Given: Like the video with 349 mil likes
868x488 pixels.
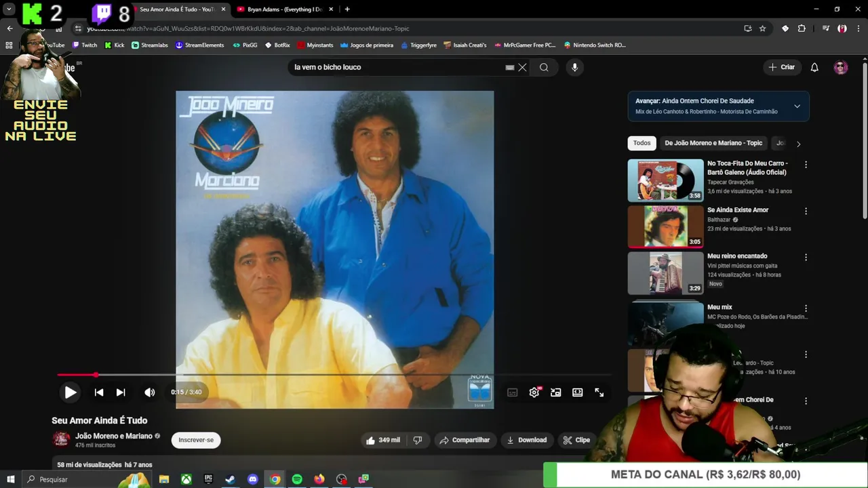Looking at the screenshot, I should (x=382, y=440).
